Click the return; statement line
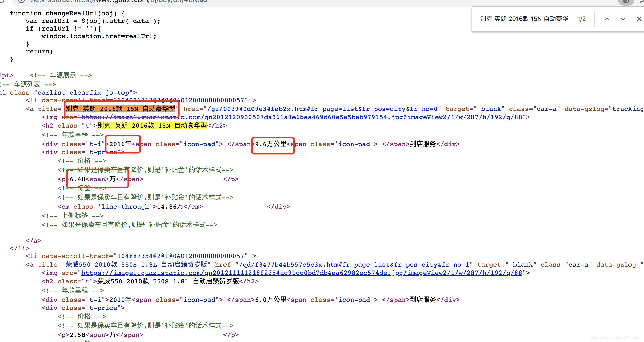Screen dimensions: 644x342 [39, 51]
